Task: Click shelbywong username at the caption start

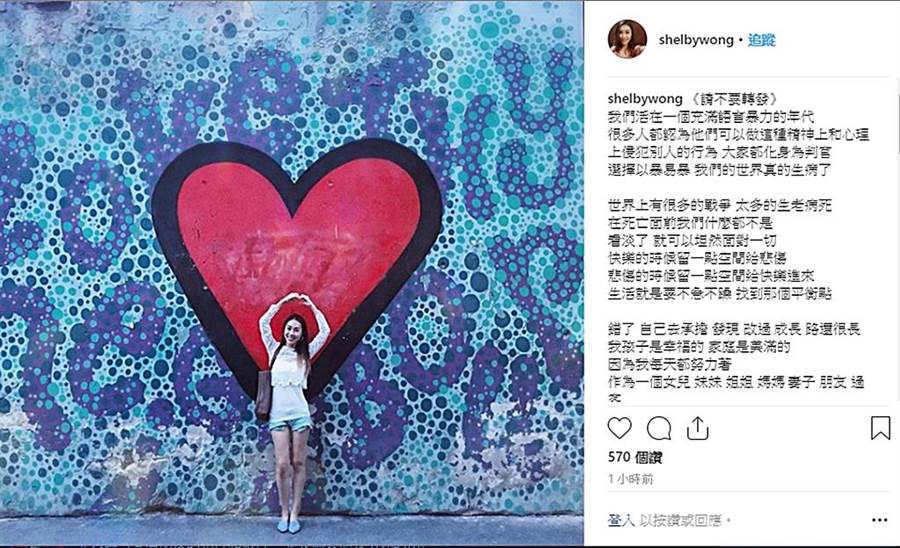Action: (645, 99)
